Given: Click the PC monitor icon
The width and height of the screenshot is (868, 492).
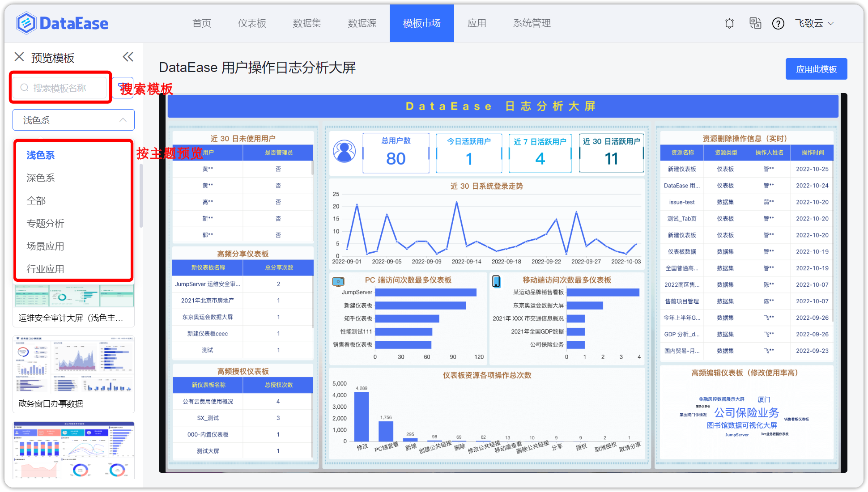Looking at the screenshot, I should click(x=338, y=281).
